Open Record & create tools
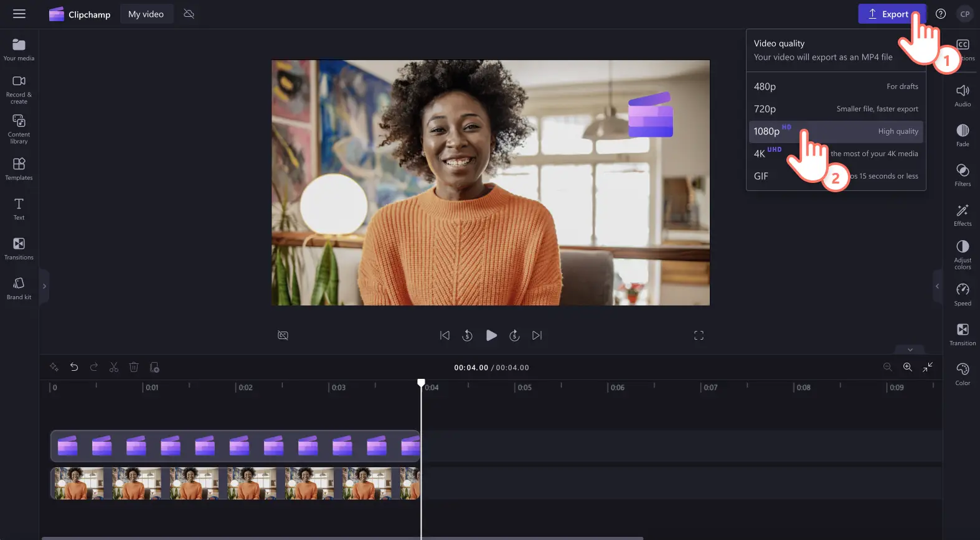The image size is (980, 540). (x=19, y=90)
